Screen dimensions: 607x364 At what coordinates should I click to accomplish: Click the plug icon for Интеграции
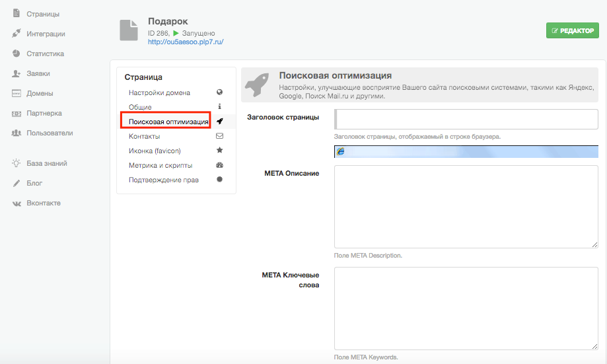coord(17,34)
